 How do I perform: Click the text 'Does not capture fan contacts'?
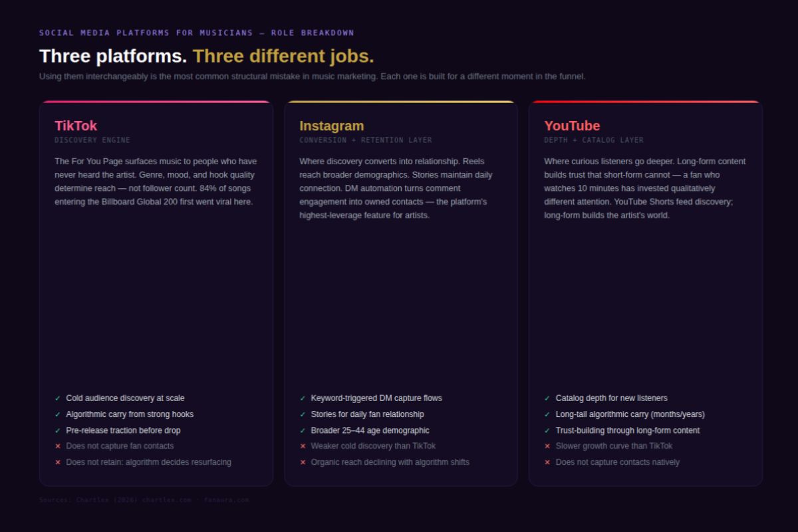(120, 446)
